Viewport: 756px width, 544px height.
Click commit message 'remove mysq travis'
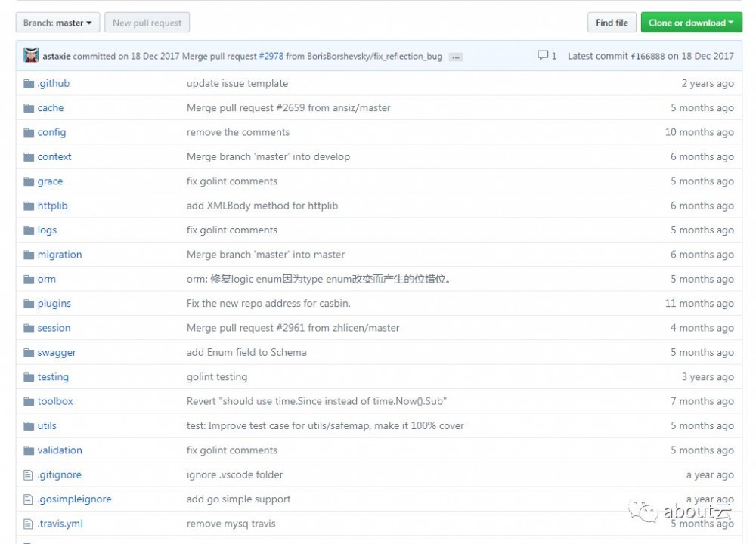tap(231, 524)
